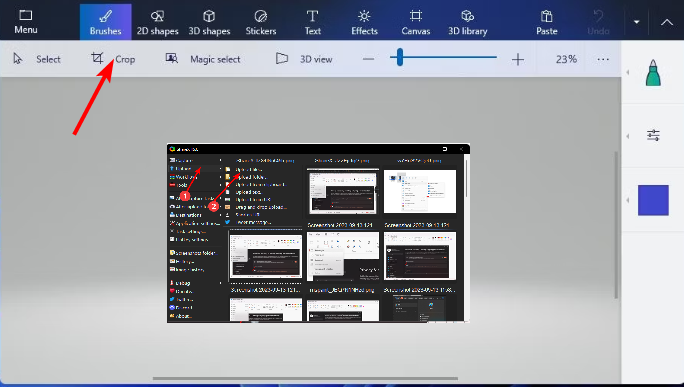Screen dimensions: 684x387
Task: Expand the color picker side arrow
Action: [628, 200]
